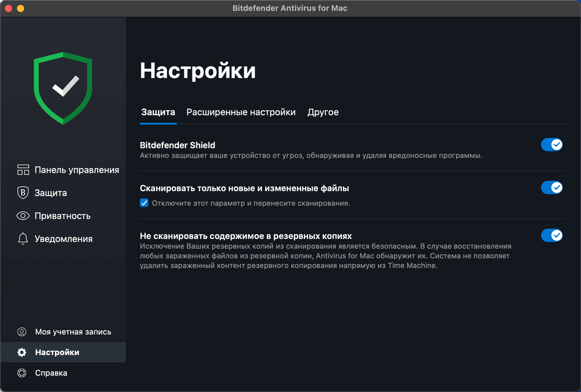Viewport: 581px width, 392px height.
Task: Click the Настройки page heading
Action: click(198, 71)
